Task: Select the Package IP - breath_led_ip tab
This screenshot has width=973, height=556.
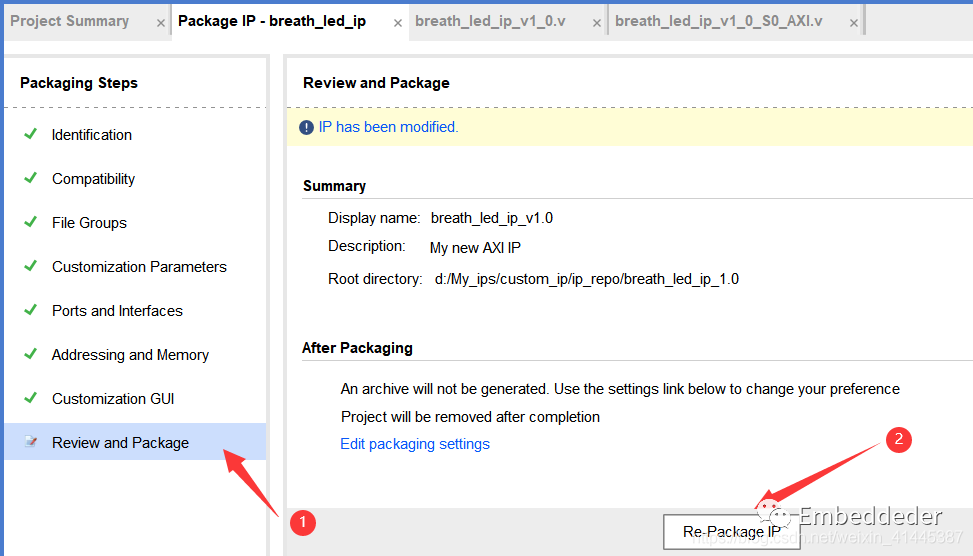Action: (271, 21)
